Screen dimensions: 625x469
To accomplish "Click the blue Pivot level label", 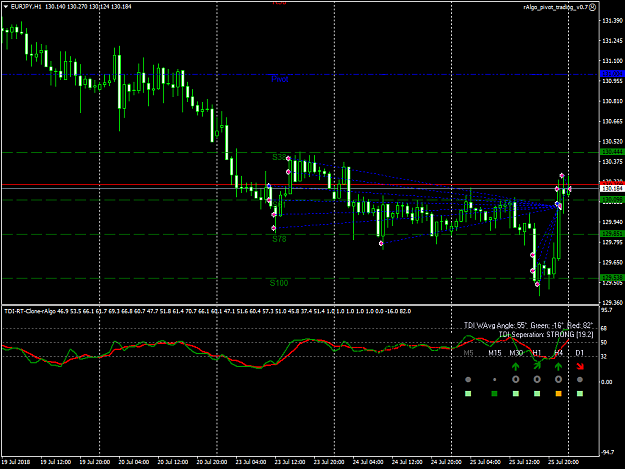I will coord(280,79).
